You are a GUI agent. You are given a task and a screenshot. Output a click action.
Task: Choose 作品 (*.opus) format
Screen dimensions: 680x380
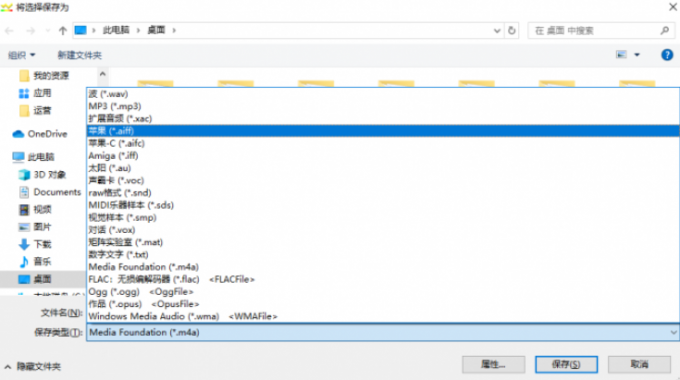pos(383,304)
